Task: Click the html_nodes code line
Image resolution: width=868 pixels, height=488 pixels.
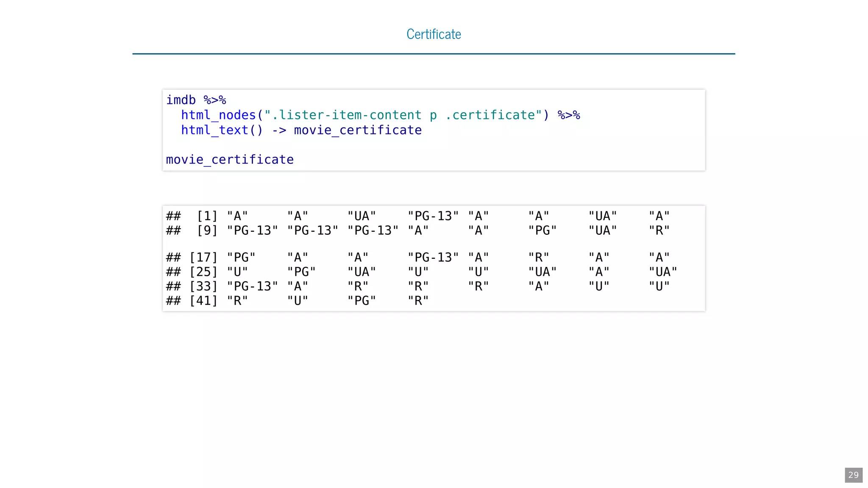Action: tap(380, 115)
